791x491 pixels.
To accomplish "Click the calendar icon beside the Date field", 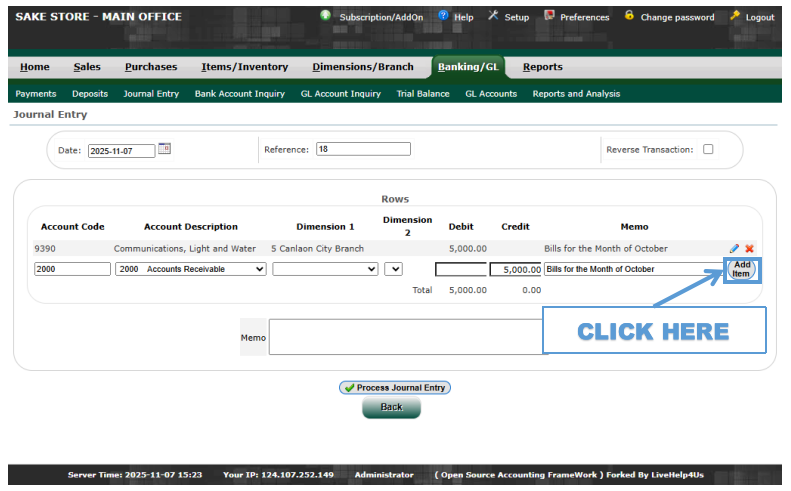I will point(165,149).
